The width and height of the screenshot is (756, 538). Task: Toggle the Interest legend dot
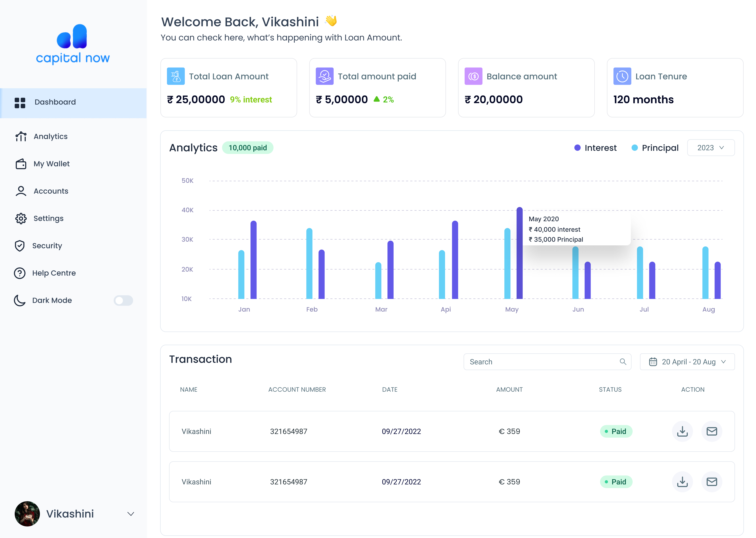click(577, 148)
